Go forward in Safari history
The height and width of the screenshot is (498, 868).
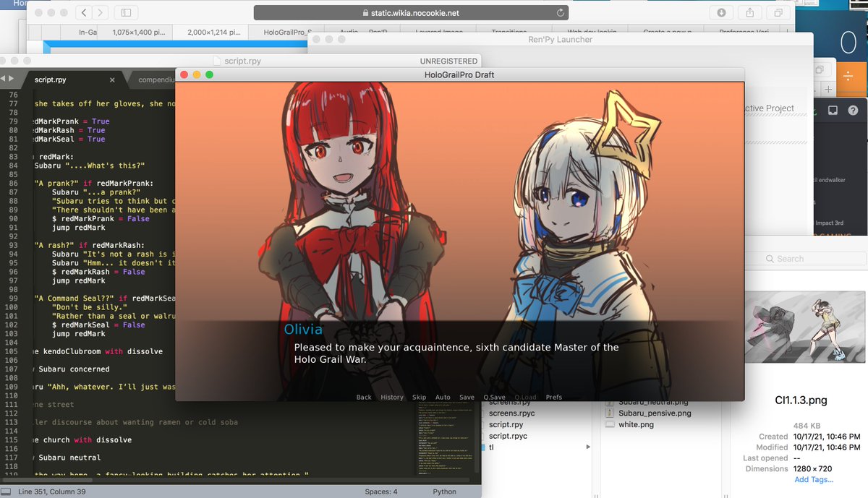[101, 12]
